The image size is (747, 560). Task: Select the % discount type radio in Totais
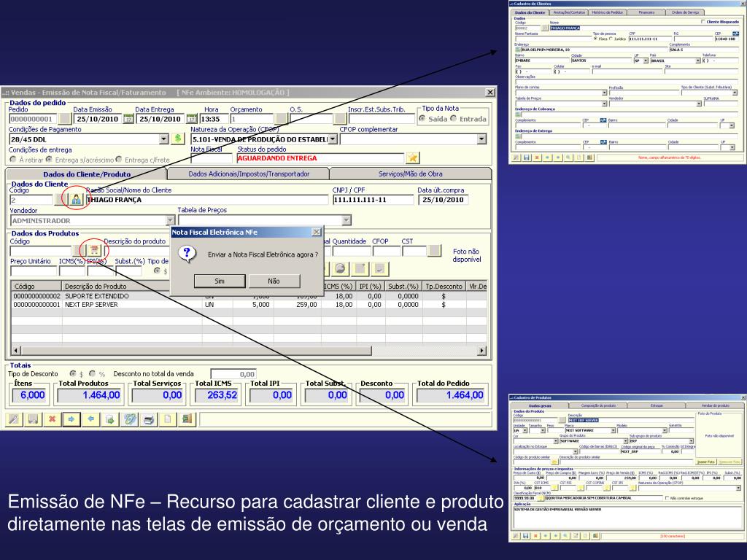pos(93,374)
